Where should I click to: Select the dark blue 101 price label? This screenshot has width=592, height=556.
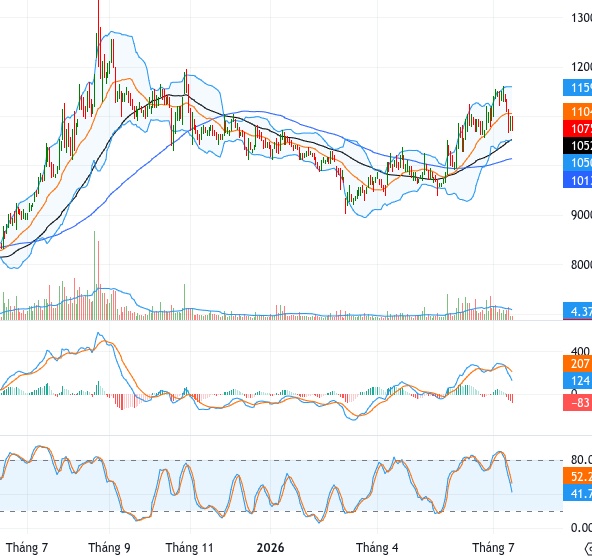[x=577, y=180]
